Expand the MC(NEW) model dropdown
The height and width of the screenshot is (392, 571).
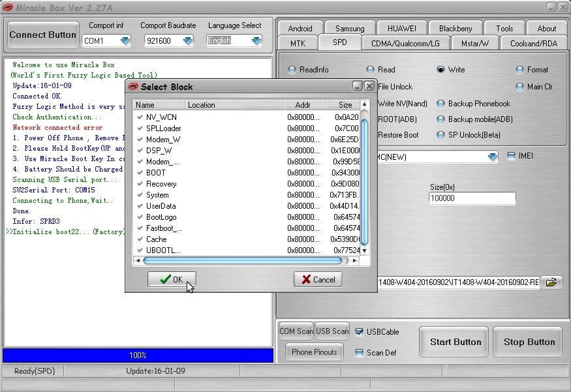(x=492, y=157)
